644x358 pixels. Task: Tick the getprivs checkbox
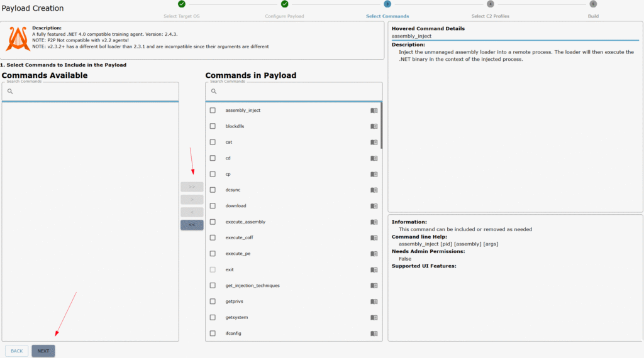coord(213,301)
